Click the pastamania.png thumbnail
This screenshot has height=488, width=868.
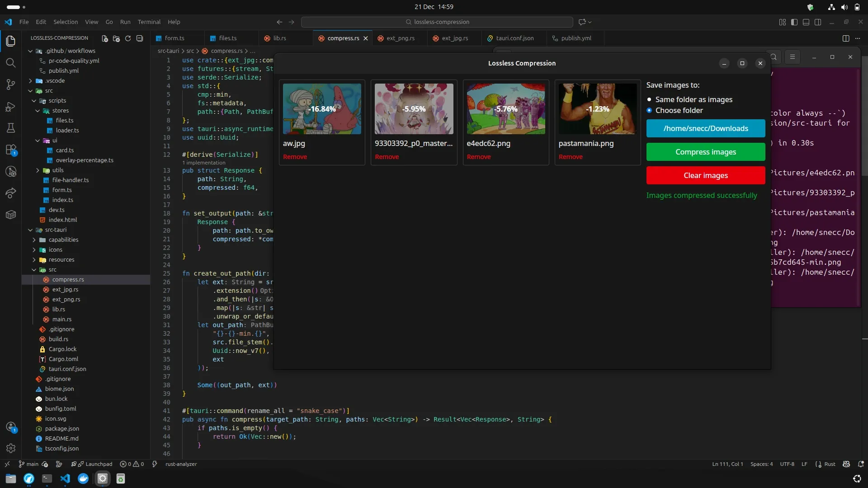coord(597,109)
